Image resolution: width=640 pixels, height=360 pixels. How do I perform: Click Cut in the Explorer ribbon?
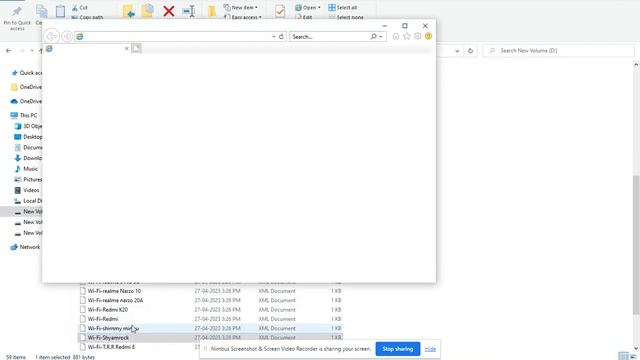pyautogui.click(x=80, y=8)
